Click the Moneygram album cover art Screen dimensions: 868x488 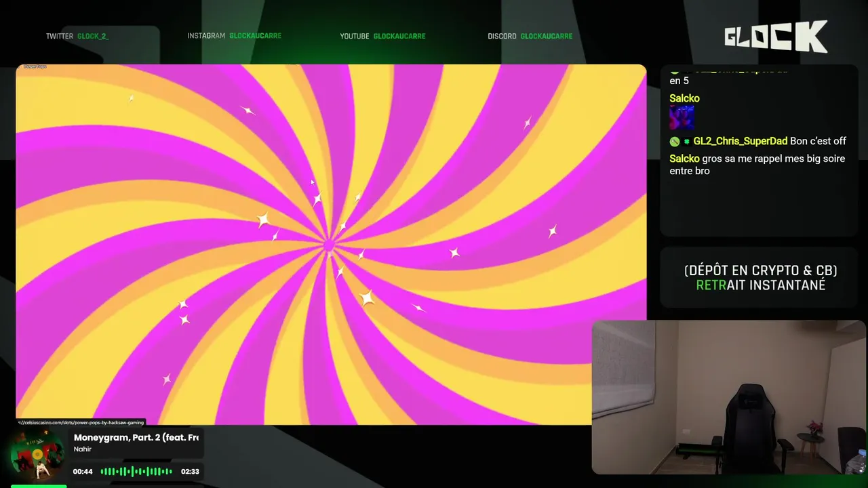coord(37,455)
